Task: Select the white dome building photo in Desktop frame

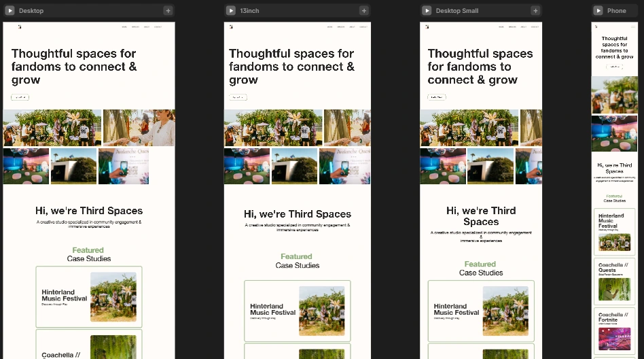Action: 73,166
